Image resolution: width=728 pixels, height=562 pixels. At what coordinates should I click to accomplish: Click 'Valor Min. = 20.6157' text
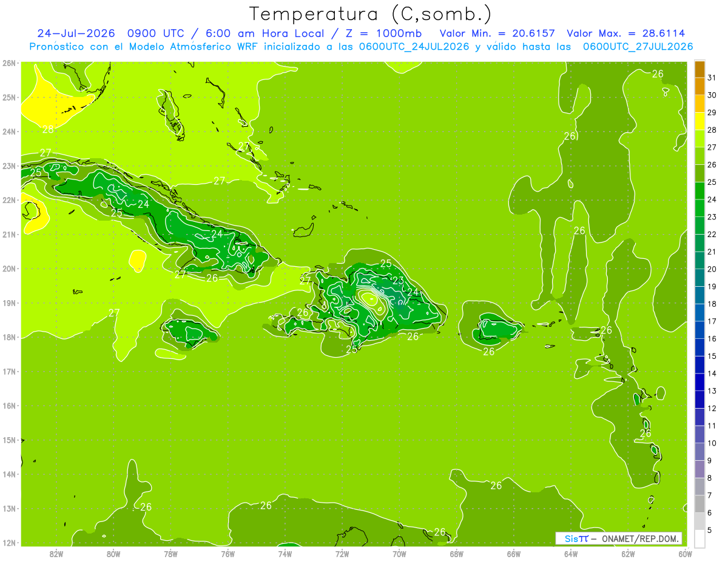point(498,33)
